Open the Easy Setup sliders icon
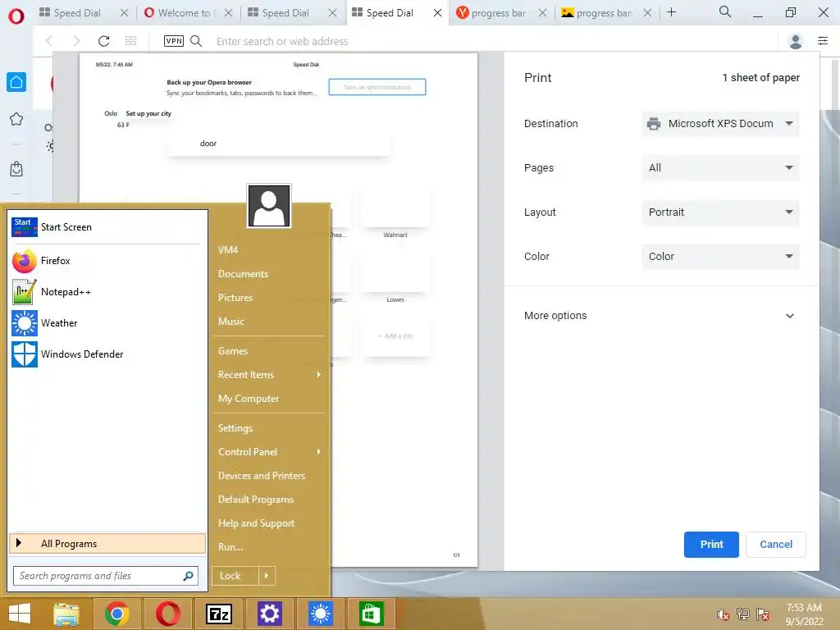840x630 pixels. pos(823,41)
